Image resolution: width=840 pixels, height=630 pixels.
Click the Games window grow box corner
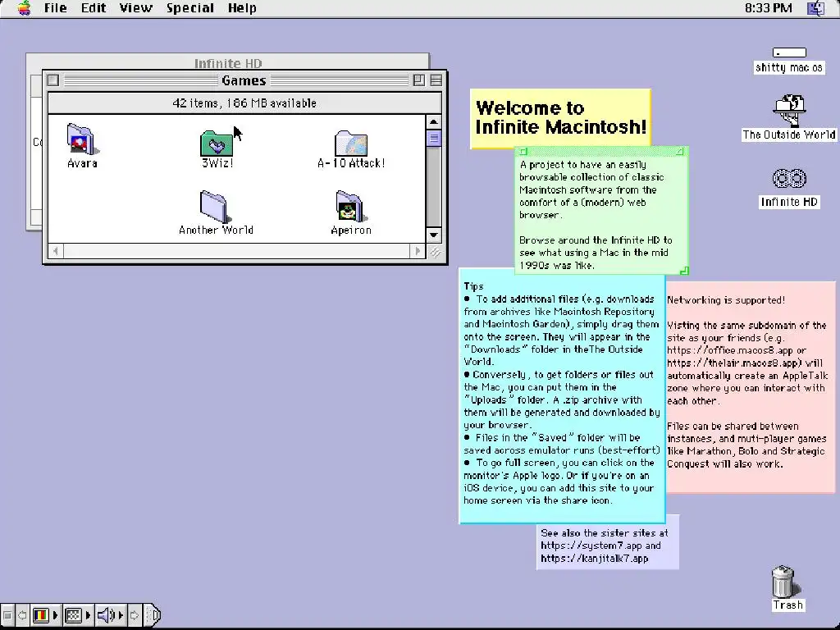(x=435, y=251)
